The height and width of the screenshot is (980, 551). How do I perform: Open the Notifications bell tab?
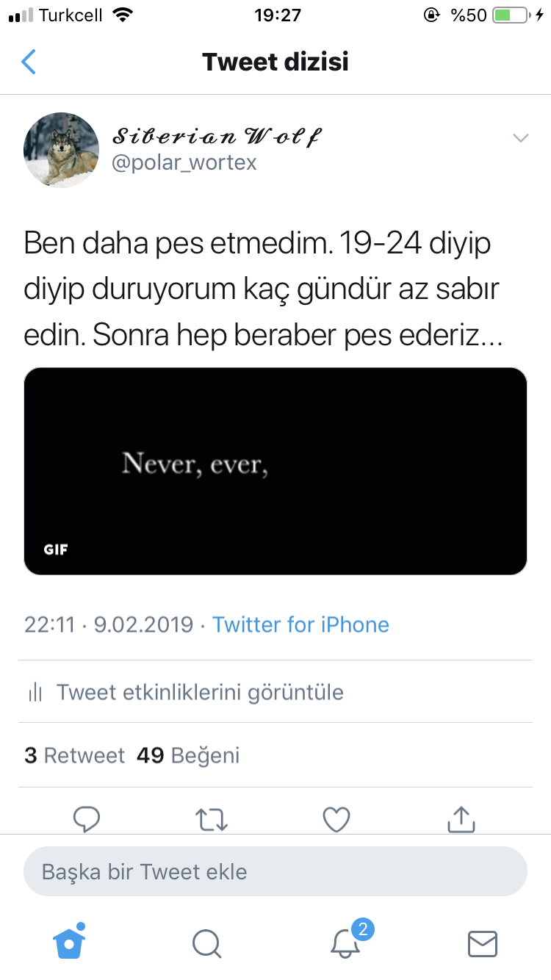point(345,943)
